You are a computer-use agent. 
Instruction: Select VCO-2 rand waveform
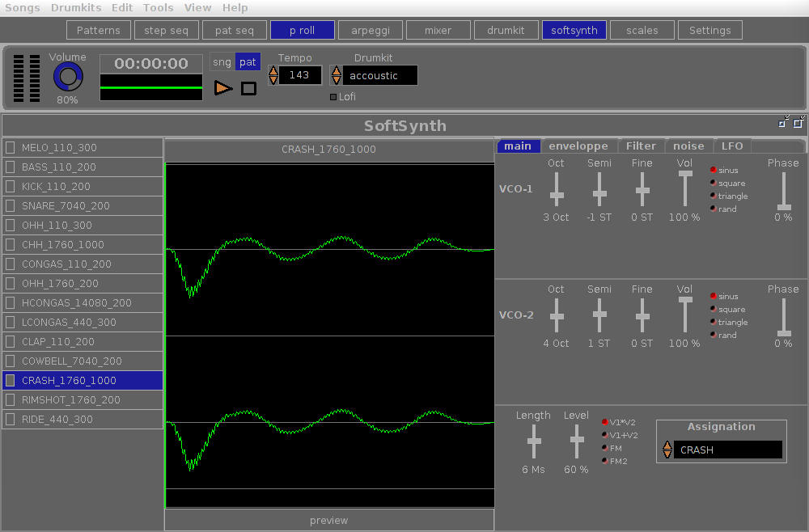point(713,335)
